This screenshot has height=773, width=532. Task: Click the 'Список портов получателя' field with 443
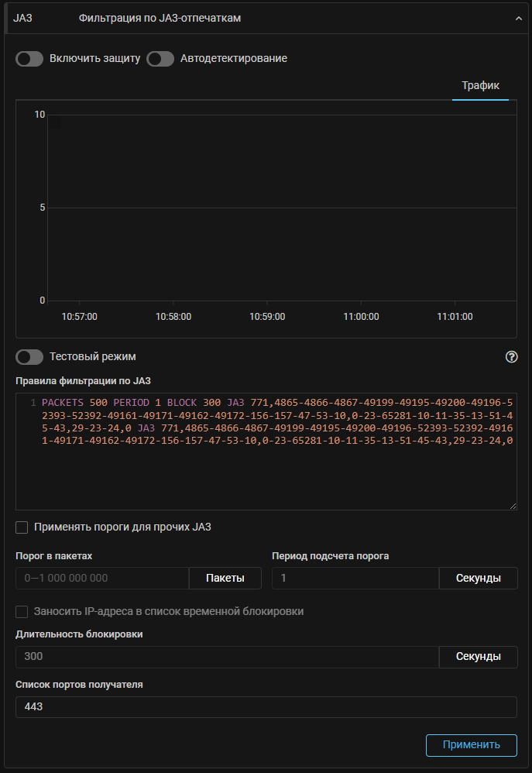[x=266, y=707]
